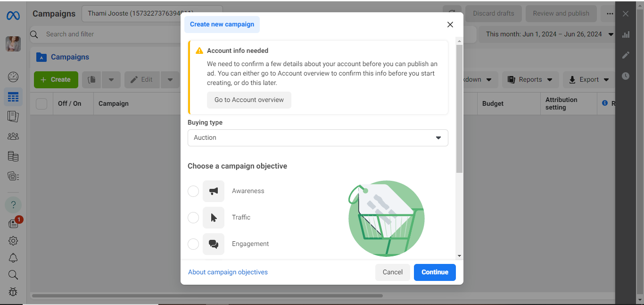Select the Traffic objective radio button
The height and width of the screenshot is (305, 644).
[x=193, y=218]
